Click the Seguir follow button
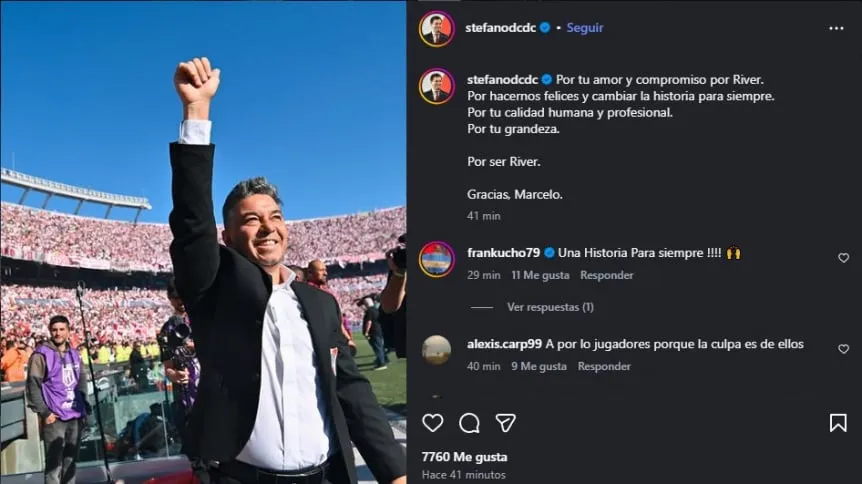This screenshot has width=862, height=484. (x=585, y=28)
